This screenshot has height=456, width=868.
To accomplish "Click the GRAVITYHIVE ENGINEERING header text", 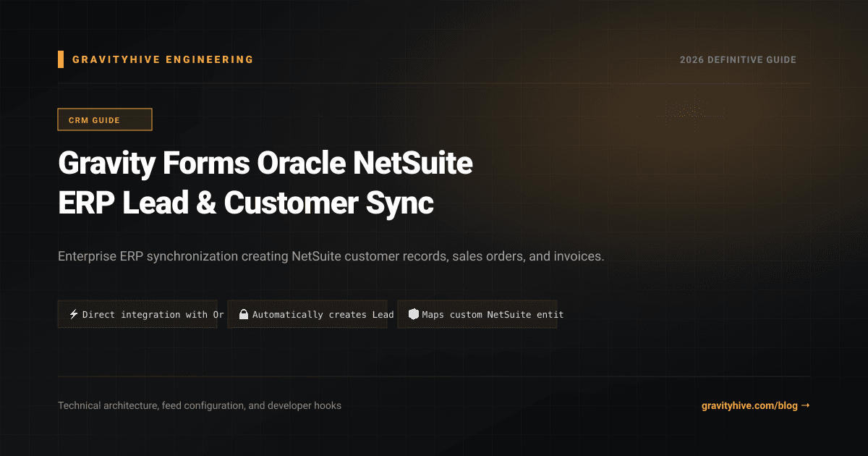I will click(x=163, y=59).
